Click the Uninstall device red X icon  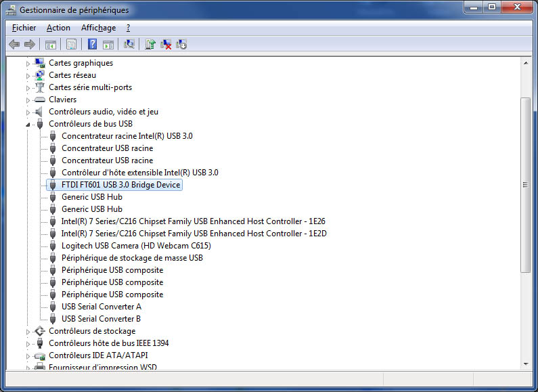pos(166,44)
